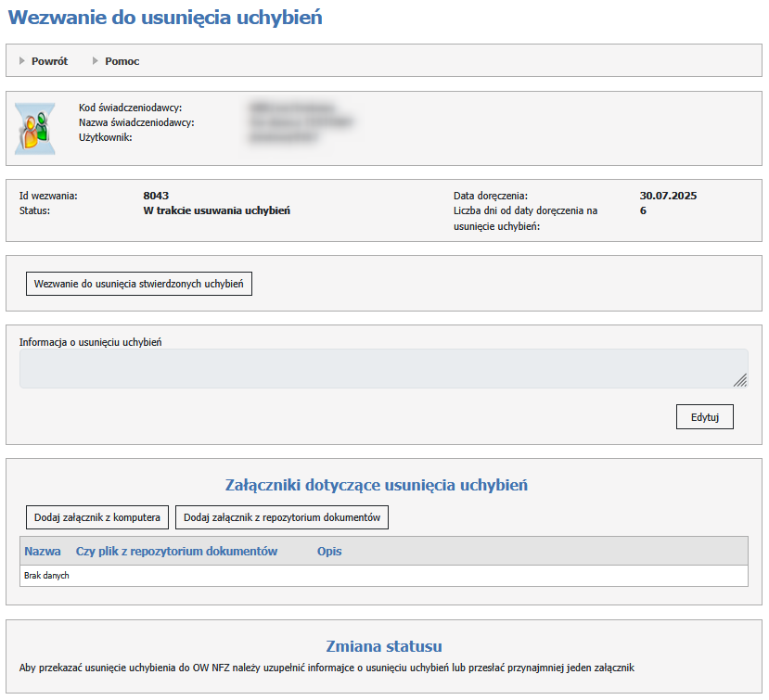Click the Czy plik z repozytorium dokumentów header

pyautogui.click(x=176, y=552)
